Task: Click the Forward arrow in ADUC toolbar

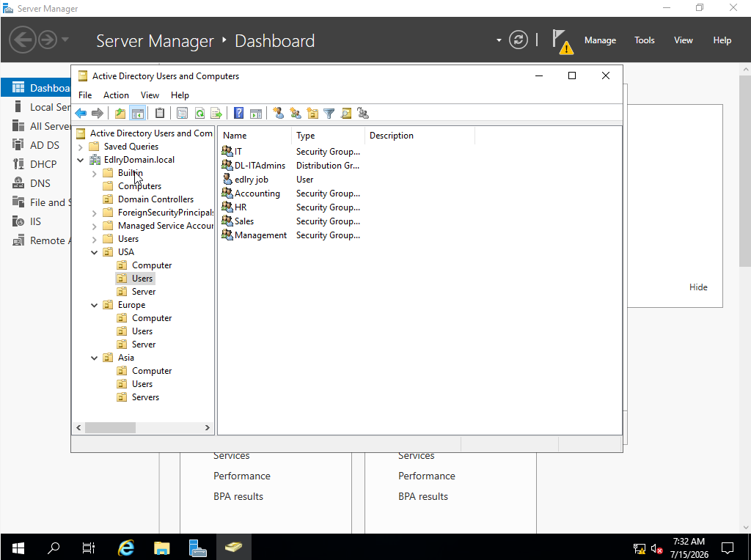Action: pos(98,114)
